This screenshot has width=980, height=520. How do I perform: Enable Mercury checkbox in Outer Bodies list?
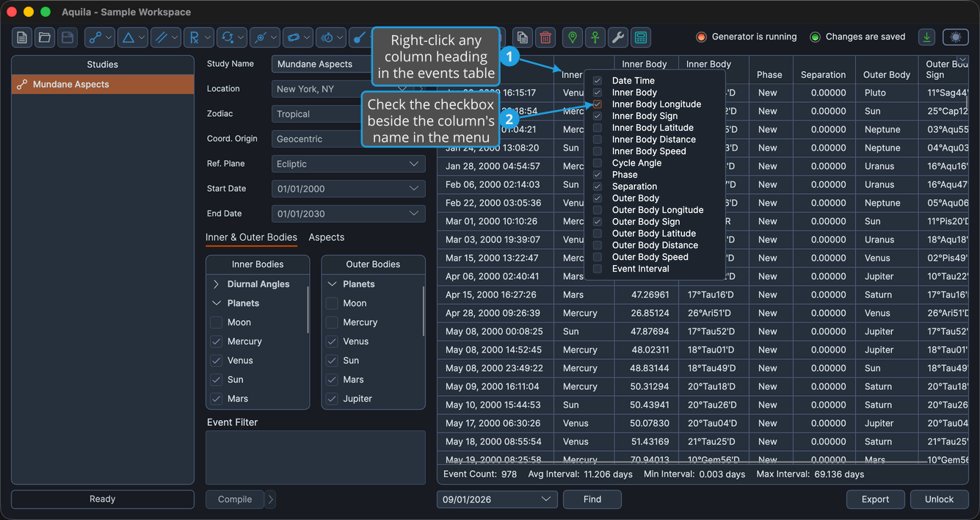(x=332, y=322)
